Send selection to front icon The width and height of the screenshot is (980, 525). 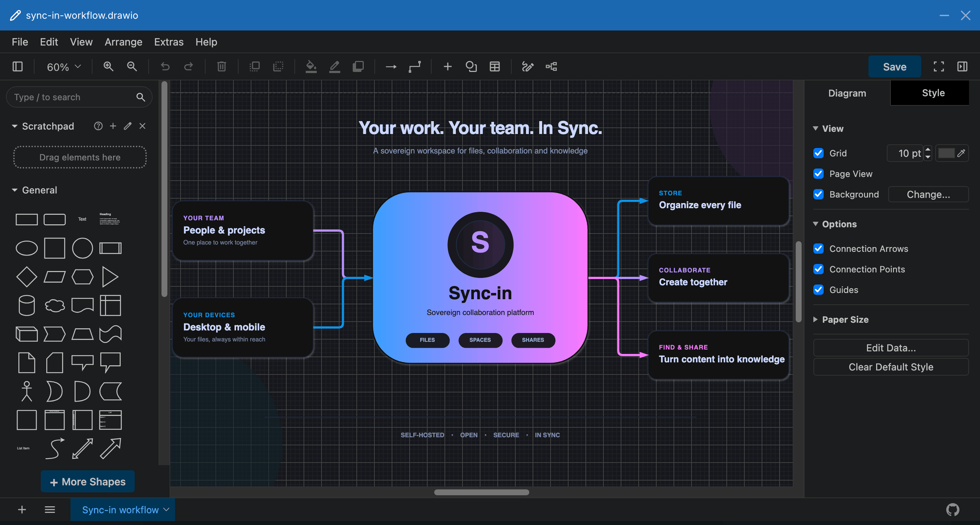(254, 66)
